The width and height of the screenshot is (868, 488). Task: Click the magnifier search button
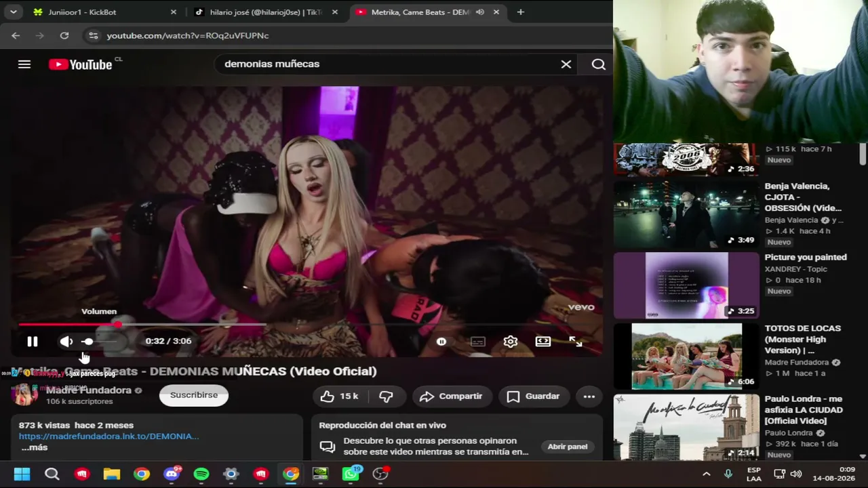(x=598, y=64)
